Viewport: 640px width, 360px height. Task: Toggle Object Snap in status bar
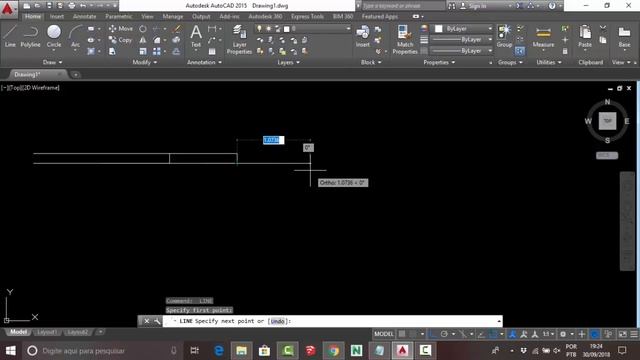(493, 334)
